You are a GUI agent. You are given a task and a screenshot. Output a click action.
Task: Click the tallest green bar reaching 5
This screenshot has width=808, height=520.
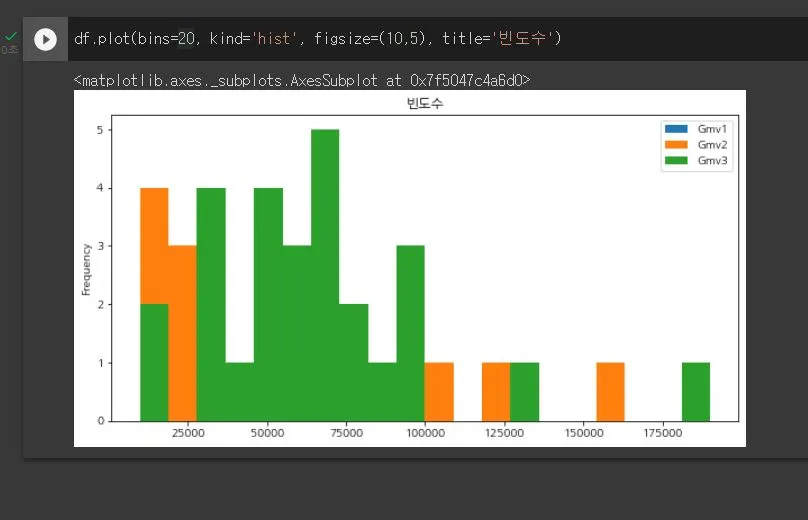(325, 275)
